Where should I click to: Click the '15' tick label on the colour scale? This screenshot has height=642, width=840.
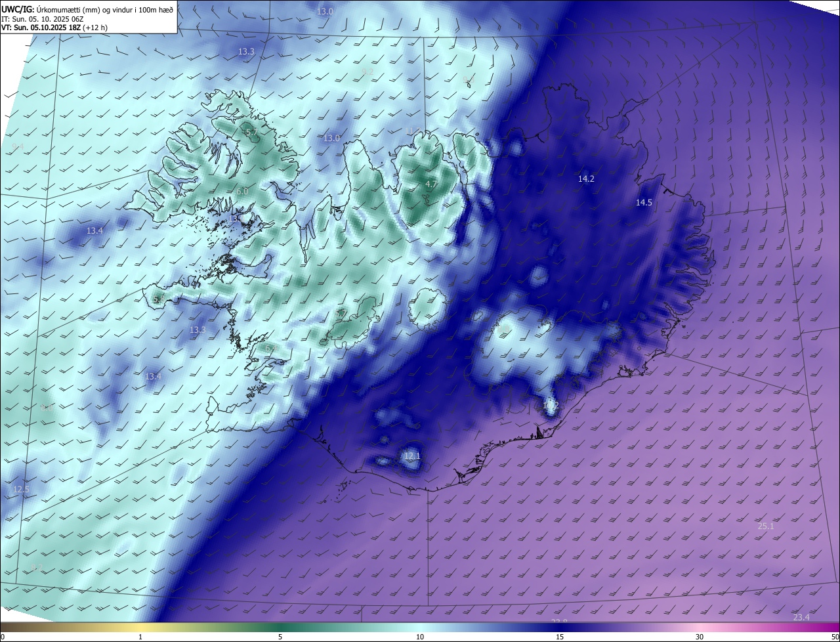(x=560, y=637)
